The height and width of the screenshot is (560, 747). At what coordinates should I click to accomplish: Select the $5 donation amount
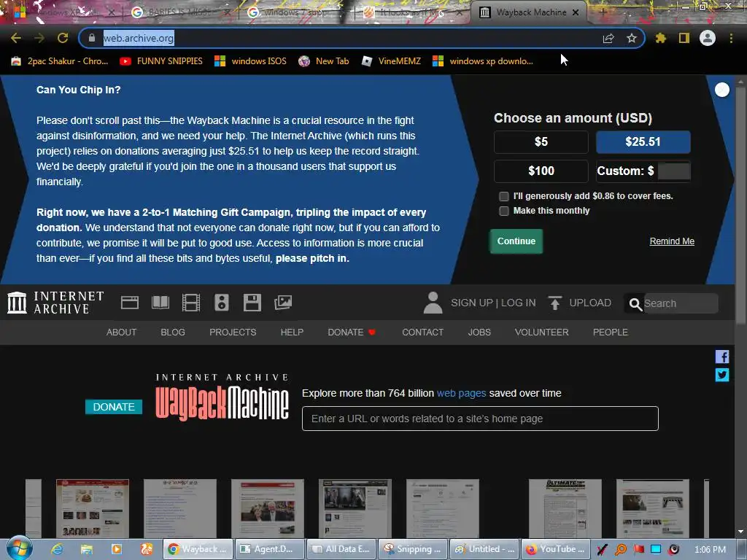[x=541, y=142]
